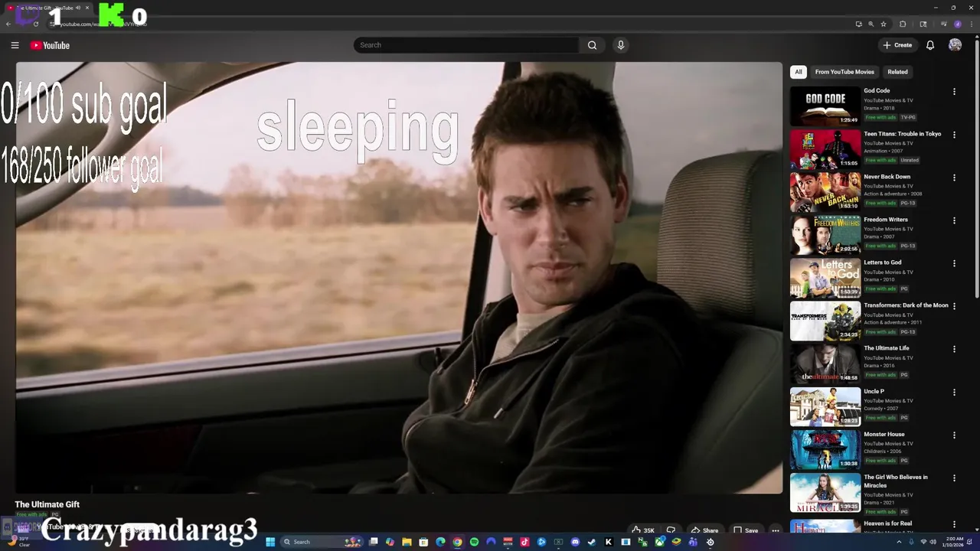Screen dimensions: 980x551
Task: Select the Related filter chip
Action: (x=897, y=72)
